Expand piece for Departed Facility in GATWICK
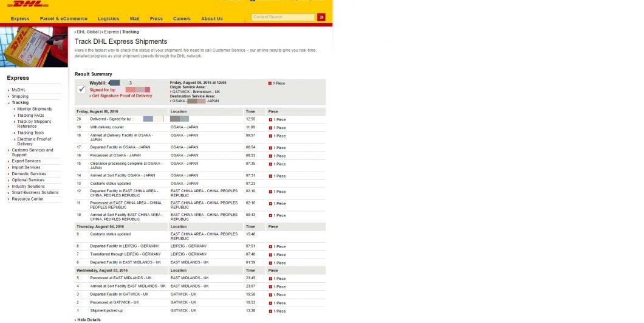 click(270, 295)
